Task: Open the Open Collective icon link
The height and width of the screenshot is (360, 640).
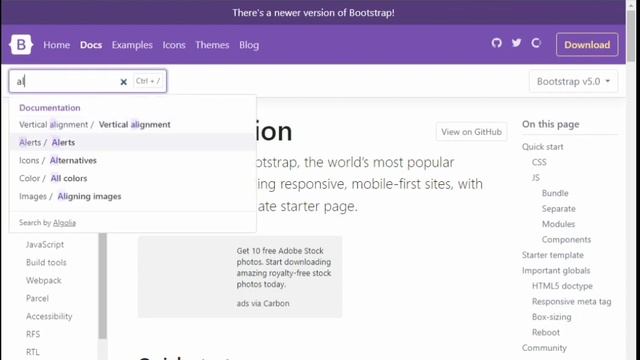Action: click(x=536, y=43)
